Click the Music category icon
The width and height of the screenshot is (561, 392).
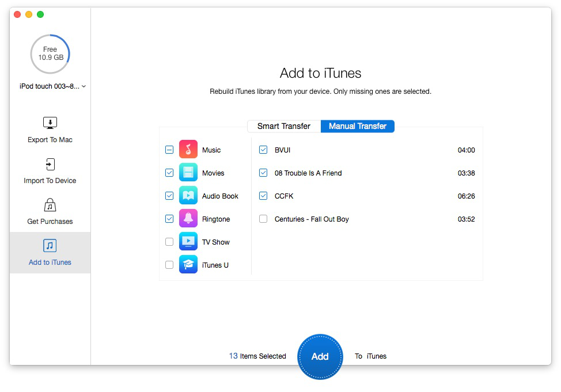pyautogui.click(x=188, y=149)
